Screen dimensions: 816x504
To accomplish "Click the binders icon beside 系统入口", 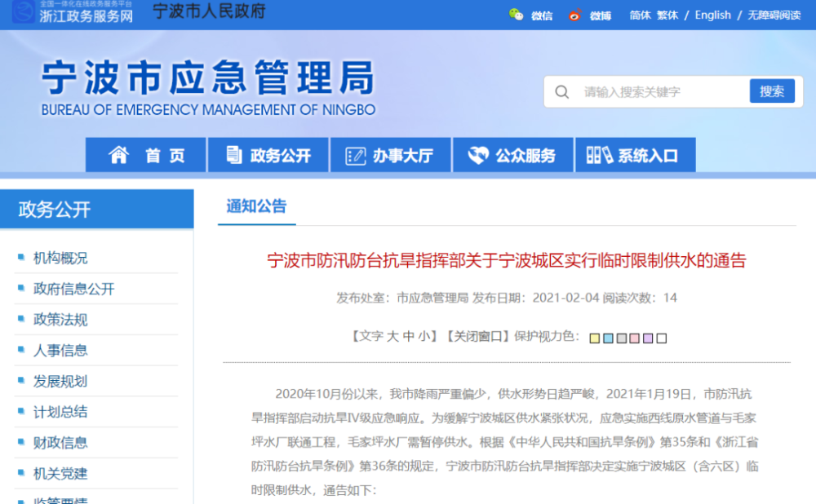I will [x=599, y=155].
